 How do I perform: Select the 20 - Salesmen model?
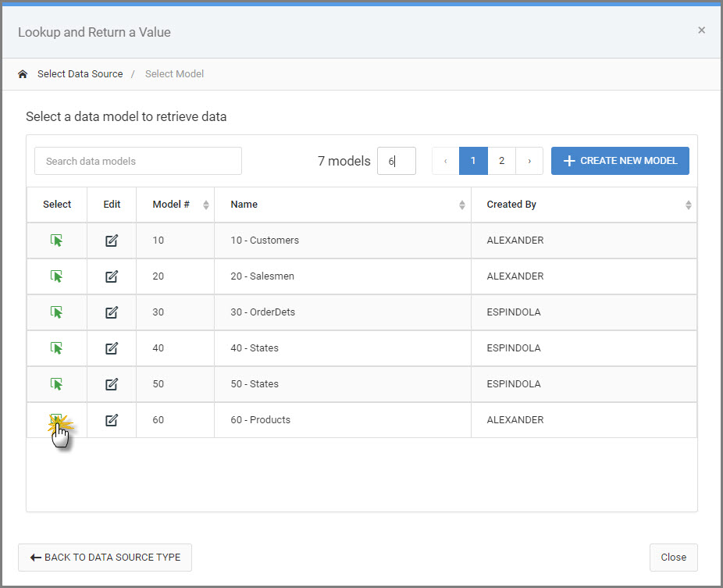point(56,276)
